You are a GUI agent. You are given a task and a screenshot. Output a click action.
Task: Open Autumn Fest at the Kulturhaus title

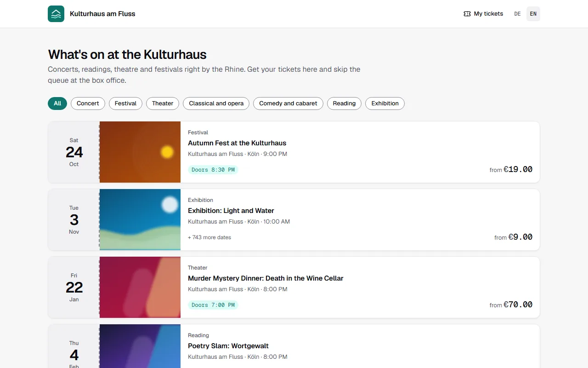point(237,143)
